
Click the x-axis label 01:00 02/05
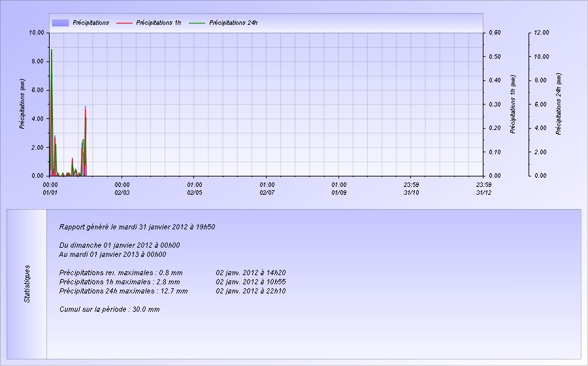pyautogui.click(x=194, y=189)
